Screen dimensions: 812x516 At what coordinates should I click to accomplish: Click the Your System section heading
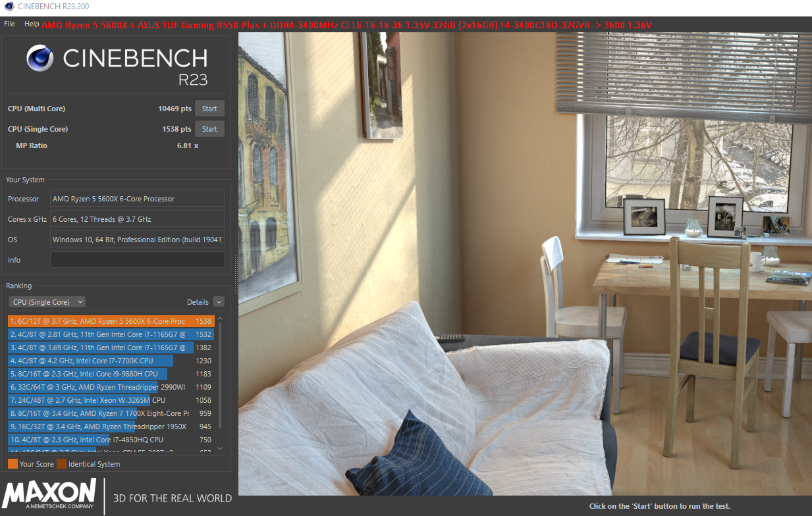coord(25,180)
